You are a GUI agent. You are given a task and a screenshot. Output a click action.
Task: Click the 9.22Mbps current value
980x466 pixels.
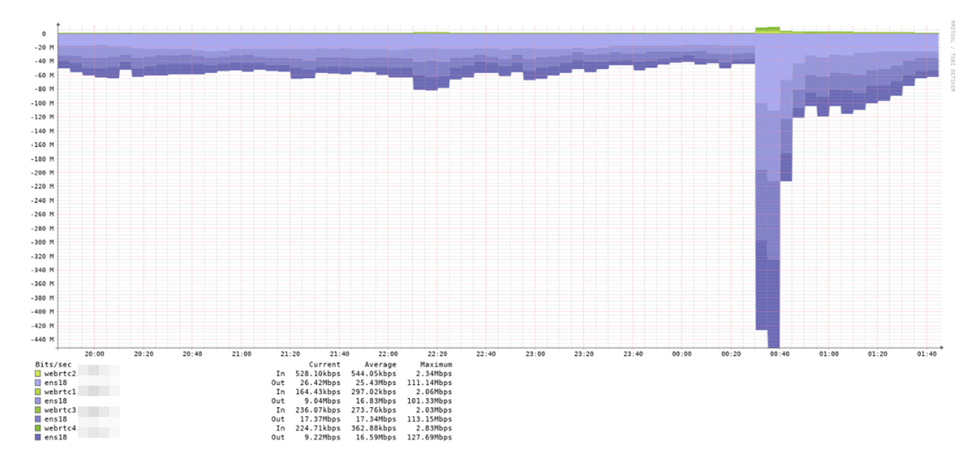pyautogui.click(x=322, y=438)
